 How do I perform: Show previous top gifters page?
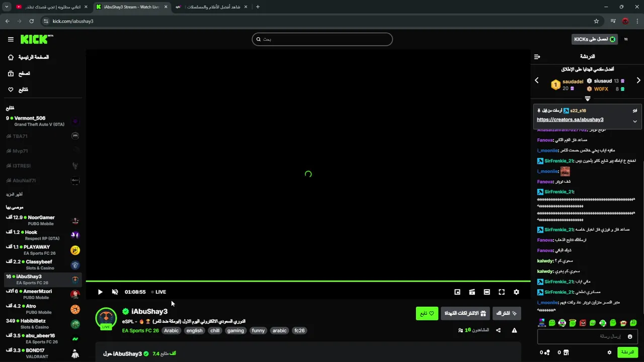pos(536,80)
